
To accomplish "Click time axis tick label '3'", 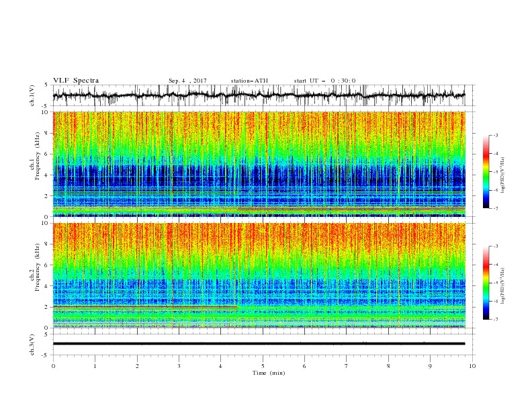I will (179, 366).
